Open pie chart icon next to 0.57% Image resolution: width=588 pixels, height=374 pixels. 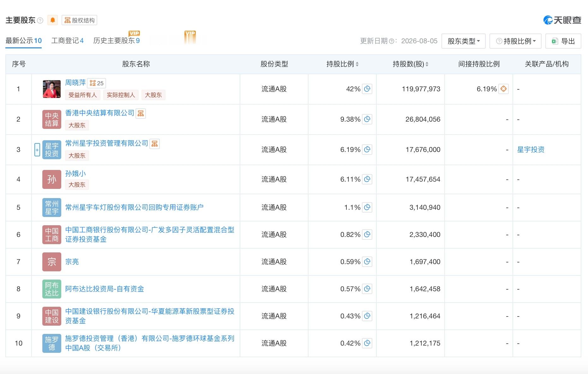367,289
